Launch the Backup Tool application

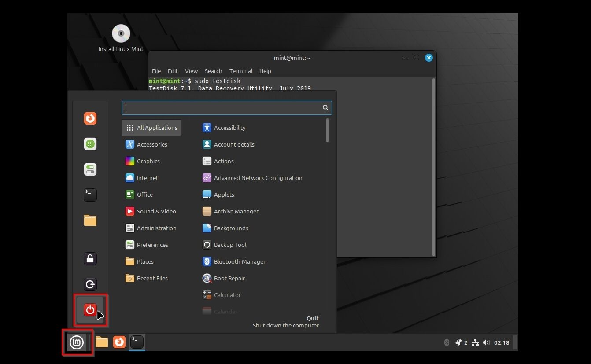point(229,245)
